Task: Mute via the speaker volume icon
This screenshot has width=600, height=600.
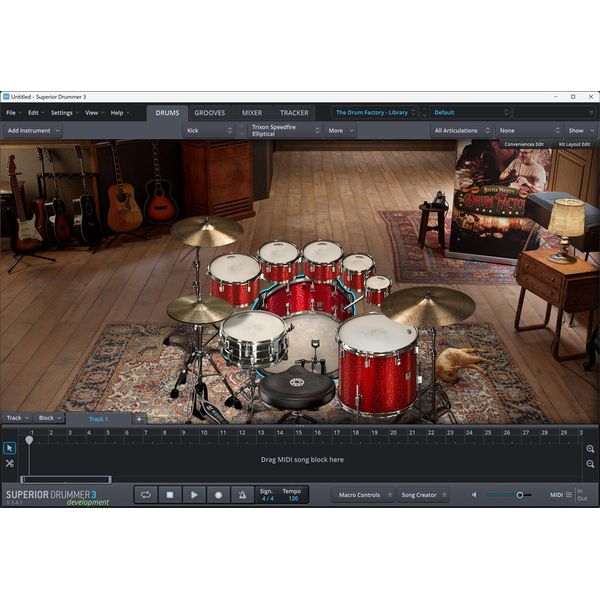Action: coord(474,495)
